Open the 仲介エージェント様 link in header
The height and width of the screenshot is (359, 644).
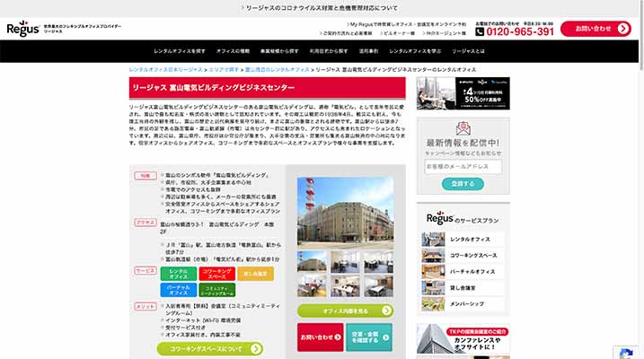click(x=444, y=33)
